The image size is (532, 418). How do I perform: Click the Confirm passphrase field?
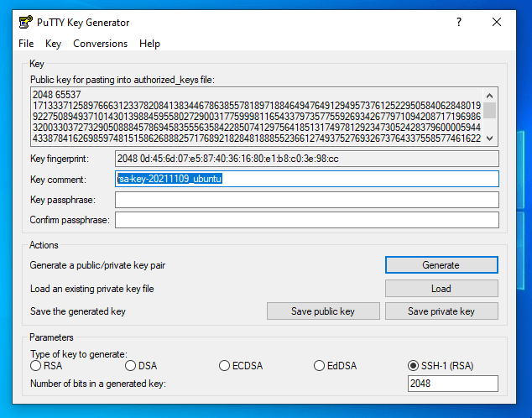point(306,220)
